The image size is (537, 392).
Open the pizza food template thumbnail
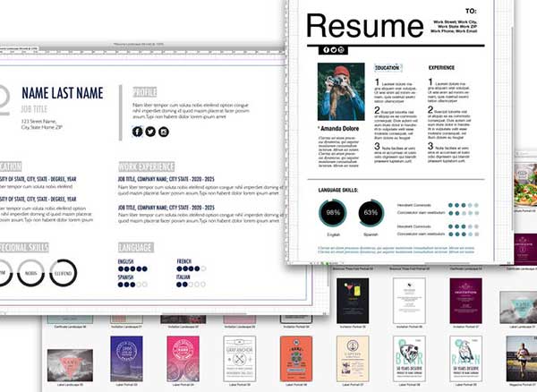[525, 185]
